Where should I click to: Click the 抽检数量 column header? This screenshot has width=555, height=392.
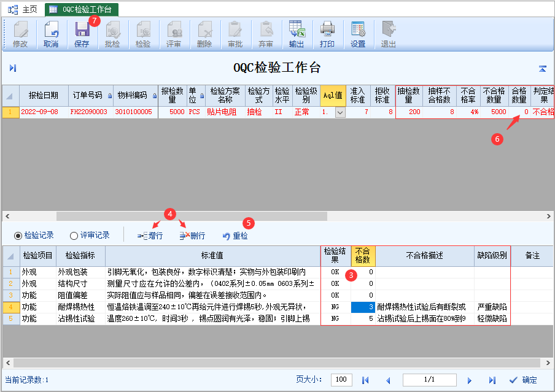[409, 96]
